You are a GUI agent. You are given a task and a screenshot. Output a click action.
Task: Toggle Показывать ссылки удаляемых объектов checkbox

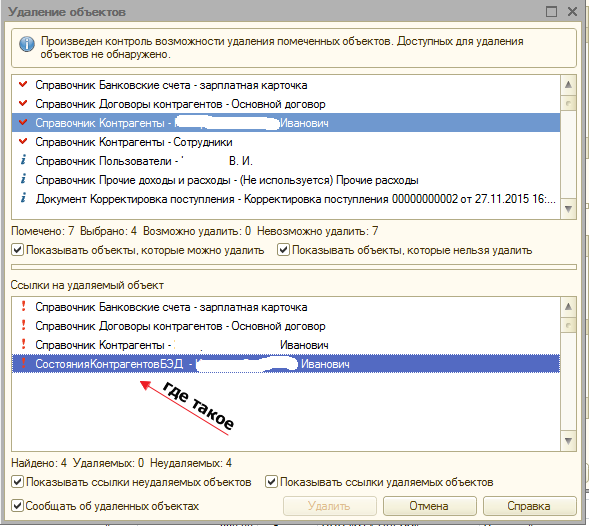(271, 482)
